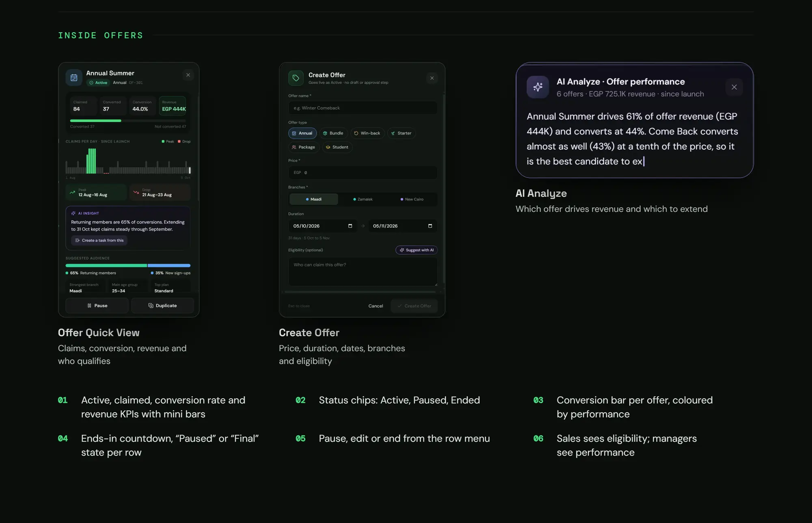The height and width of the screenshot is (523, 812).
Task: Choose the Win-back offer type
Action: (367, 133)
